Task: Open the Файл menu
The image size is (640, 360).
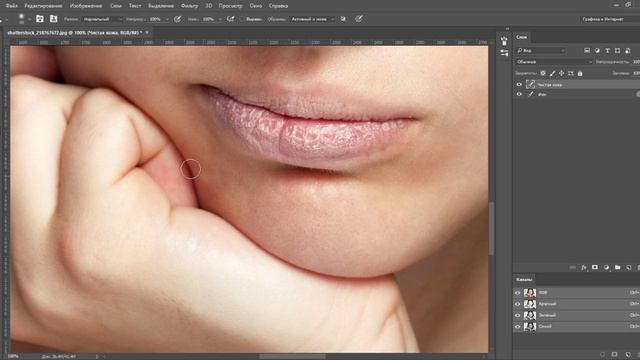Action: (x=12, y=6)
